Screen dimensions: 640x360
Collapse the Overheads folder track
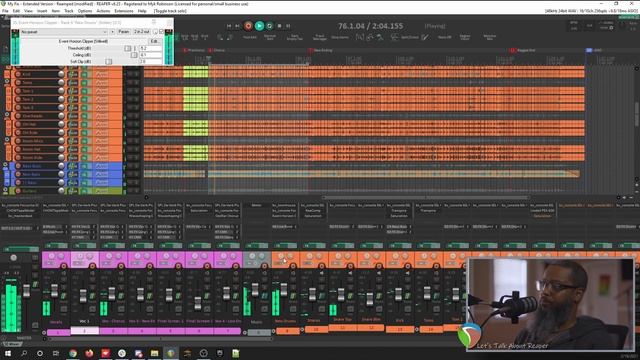7,115
